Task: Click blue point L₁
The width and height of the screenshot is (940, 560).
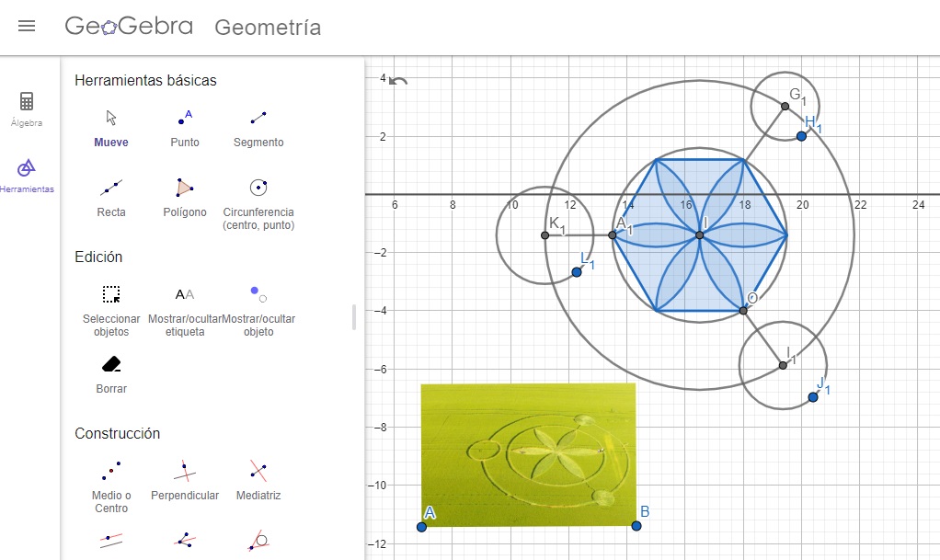Action: (x=577, y=272)
